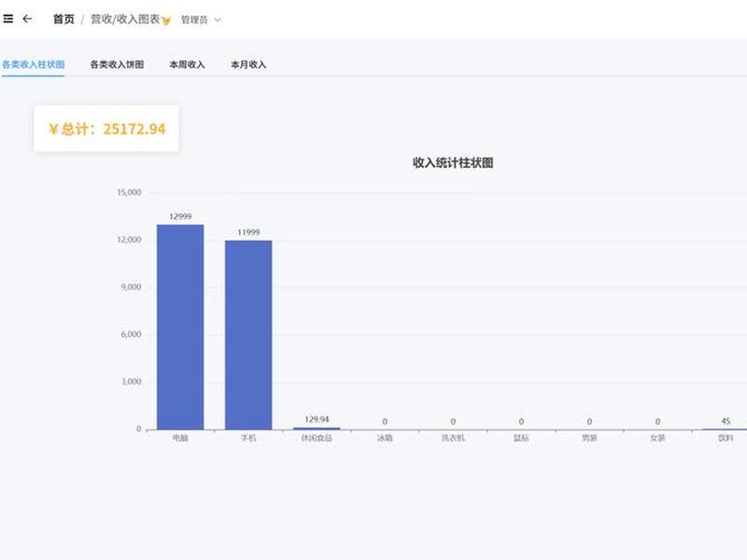Click the 鼠标 axis category label
Viewport: 747px width, 560px height.
[521, 438]
